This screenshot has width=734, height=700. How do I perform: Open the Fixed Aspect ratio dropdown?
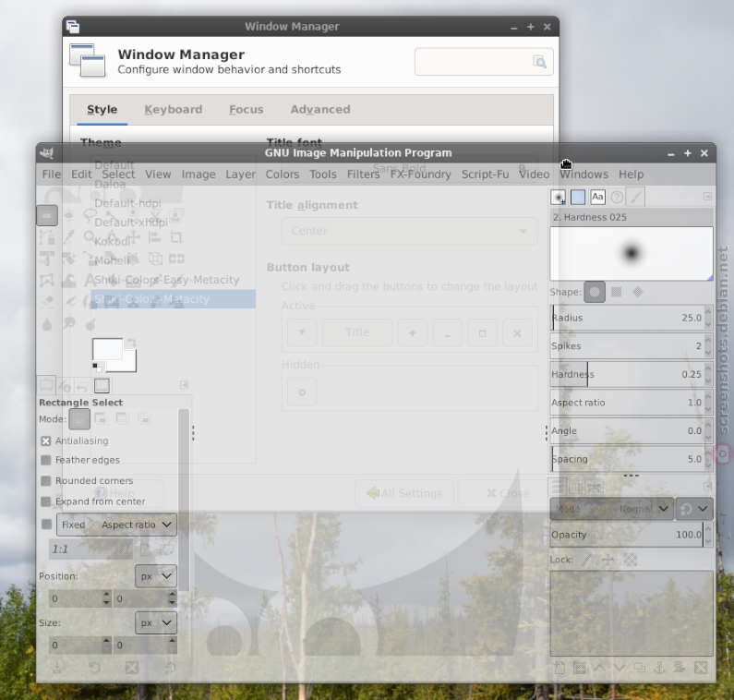pos(116,525)
